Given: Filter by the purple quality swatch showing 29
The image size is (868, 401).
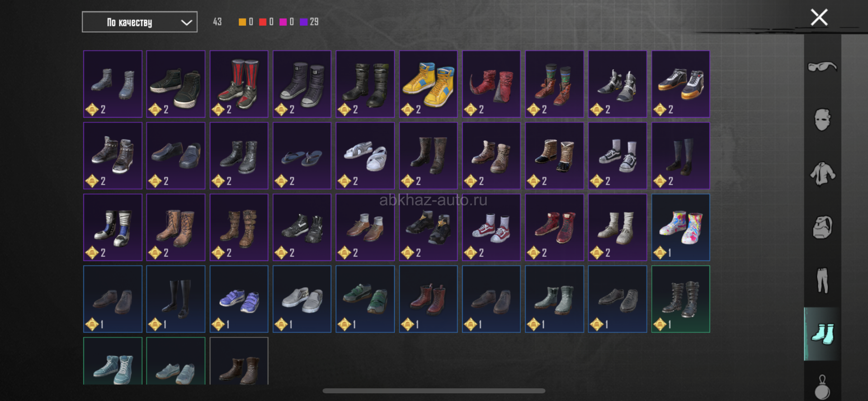Looking at the screenshot, I should [304, 22].
